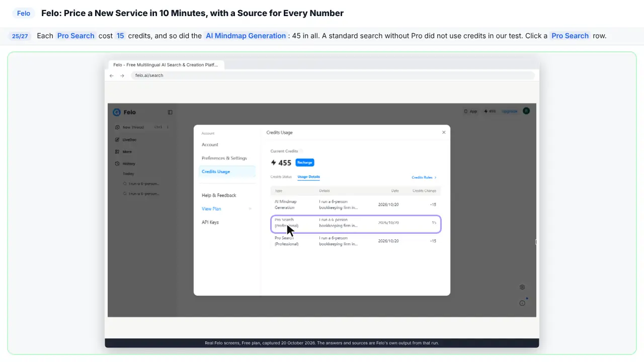The width and height of the screenshot is (644, 362).
Task: Click the felo.ai/search address bar
Action: click(x=332, y=75)
